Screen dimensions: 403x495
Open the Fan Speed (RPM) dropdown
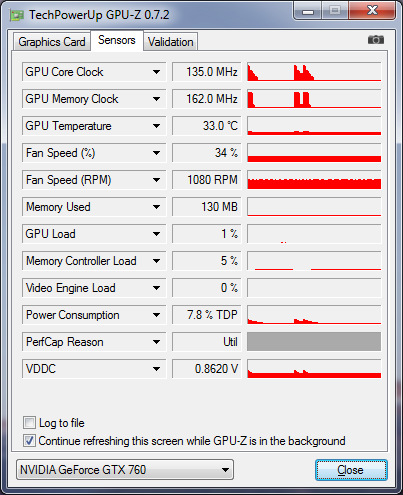pyautogui.click(x=156, y=180)
